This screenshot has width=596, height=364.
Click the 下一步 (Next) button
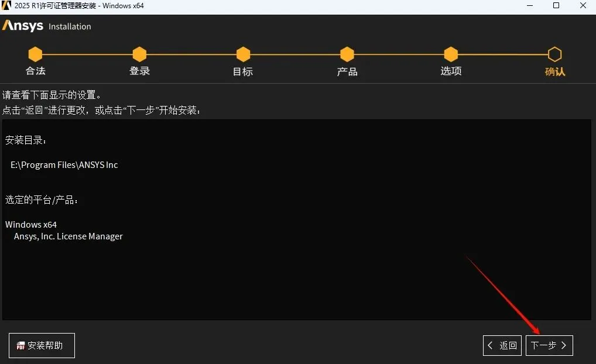549,345
